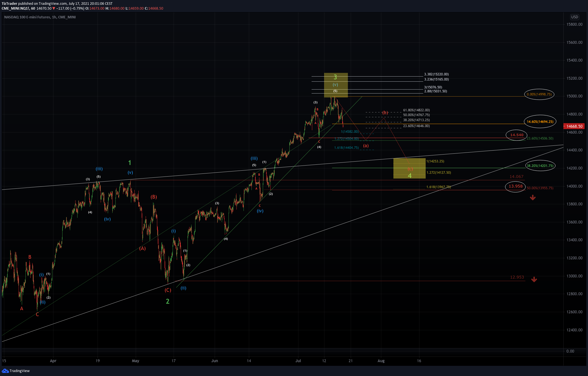The width and height of the screenshot is (588, 376).
Task: Select the green wave 2 label
Action: (x=168, y=301)
